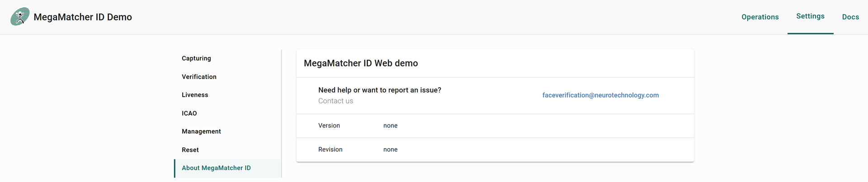The width and height of the screenshot is (868, 182).
Task: Click faceverification@neurotechnology.com email link
Action: click(600, 95)
